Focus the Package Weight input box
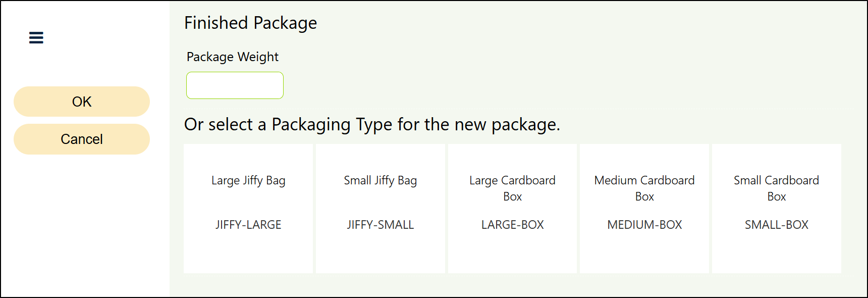Screen dimensions: 868x298 (x=235, y=85)
